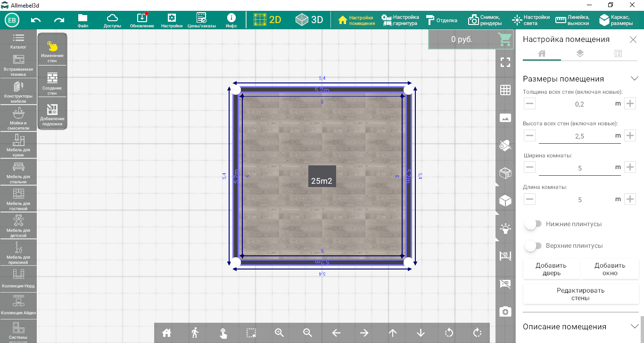Viewport: 644px width, 343px height.
Task: Click zoom in magnifier in bottom bar
Action: point(280,333)
